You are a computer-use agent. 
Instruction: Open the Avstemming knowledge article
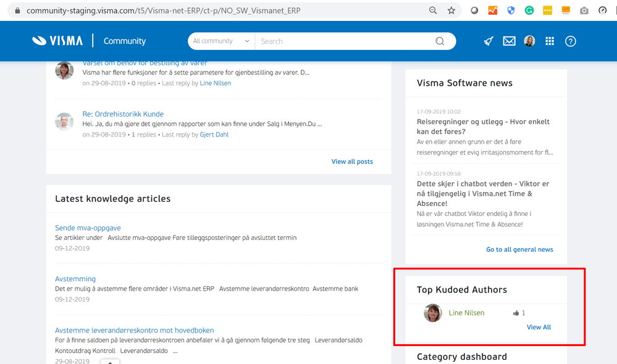(x=75, y=279)
